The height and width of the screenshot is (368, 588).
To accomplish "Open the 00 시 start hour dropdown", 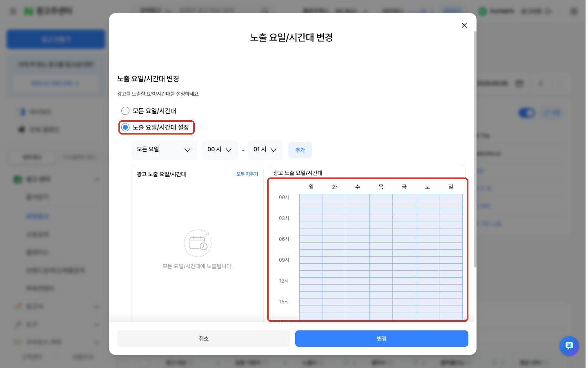I will point(220,150).
